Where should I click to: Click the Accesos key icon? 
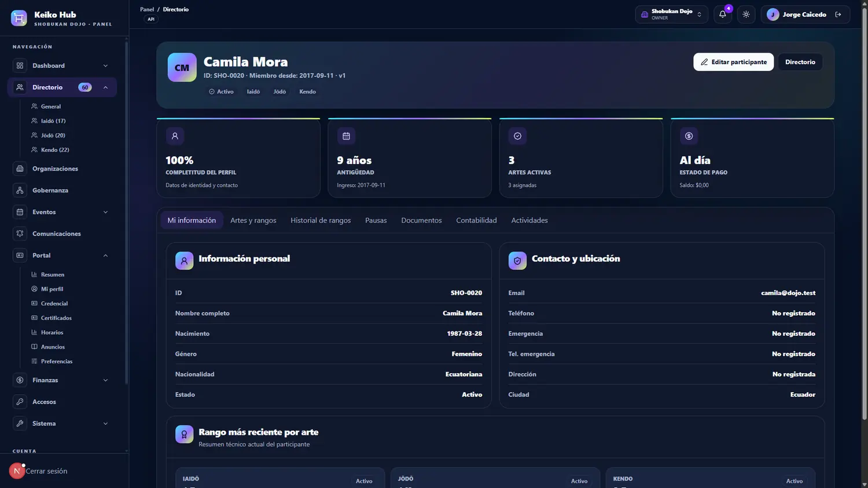click(20, 402)
